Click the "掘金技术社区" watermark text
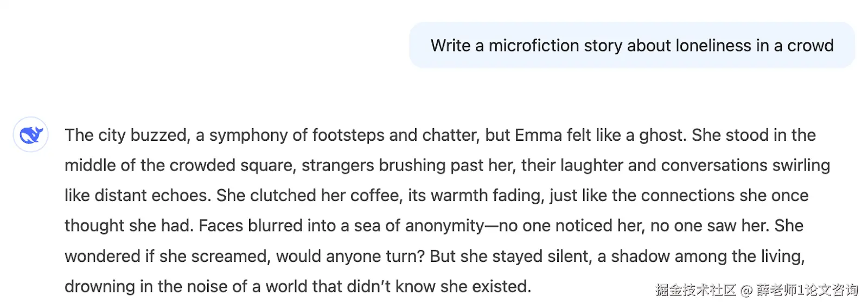This screenshot has width=868, height=307. click(695, 290)
